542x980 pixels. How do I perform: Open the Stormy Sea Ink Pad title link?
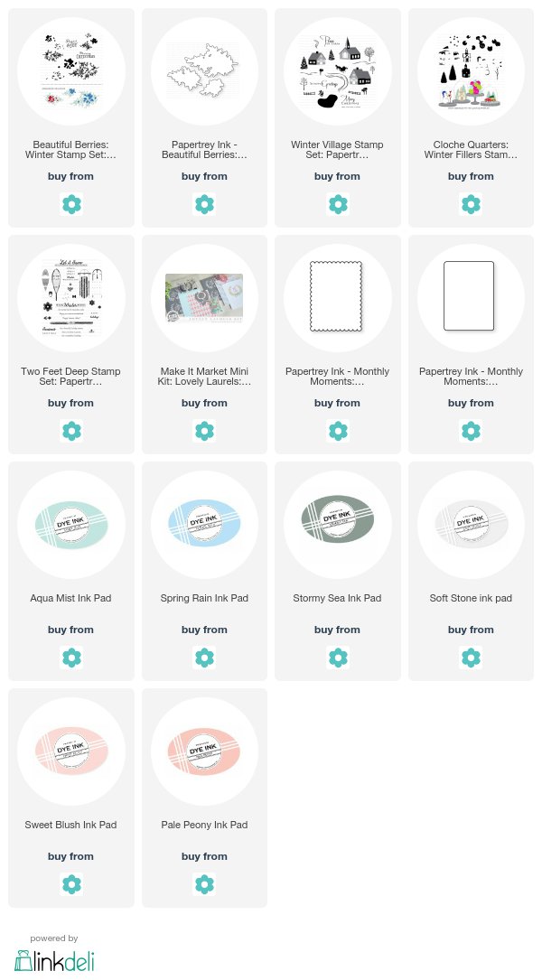tap(337, 598)
